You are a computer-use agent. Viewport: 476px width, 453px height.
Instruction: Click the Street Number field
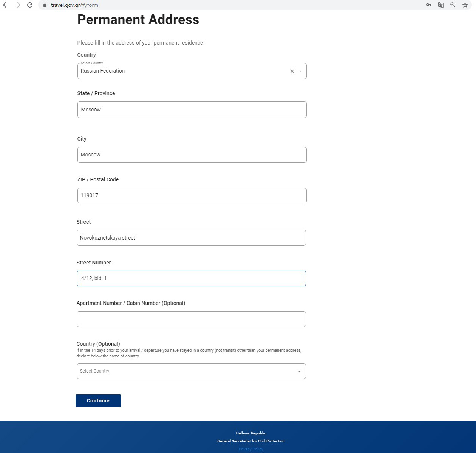191,278
